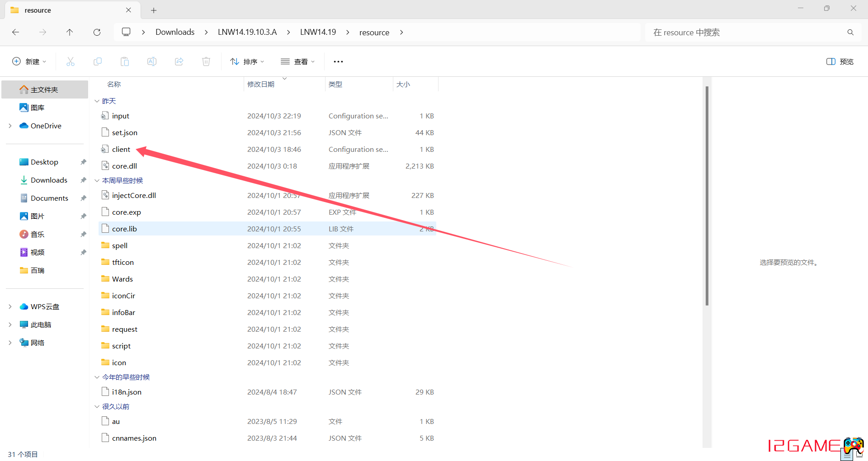Click Downloads in the address breadcrumb
868x461 pixels.
(x=175, y=32)
